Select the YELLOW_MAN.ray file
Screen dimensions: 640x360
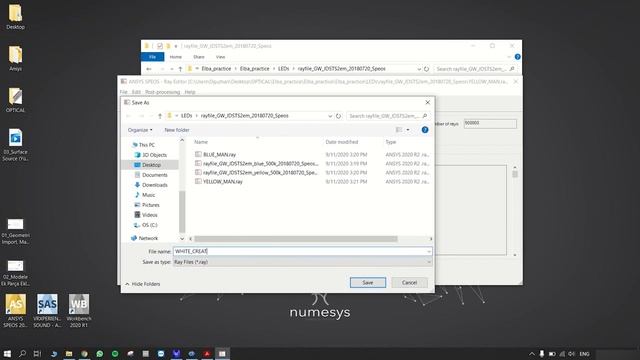coord(223,182)
